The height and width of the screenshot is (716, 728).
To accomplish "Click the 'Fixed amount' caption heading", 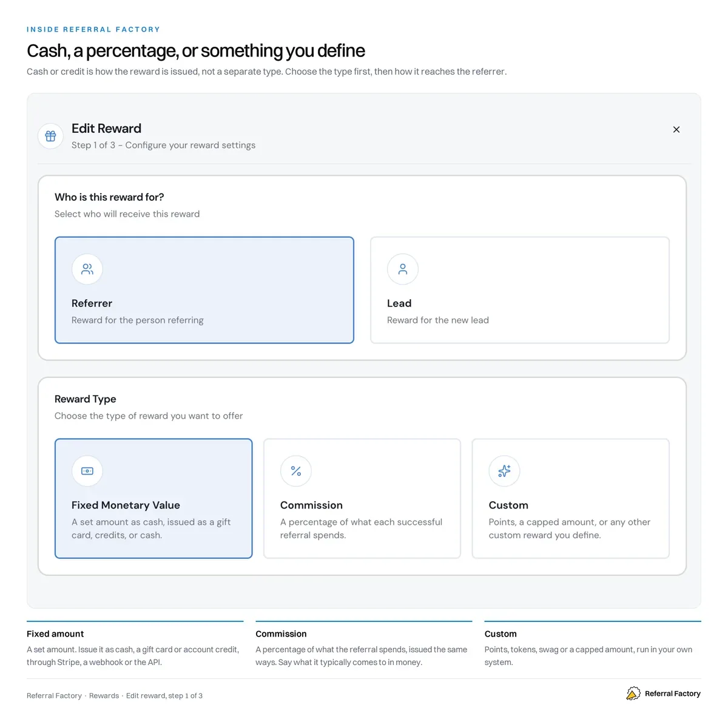I will click(55, 633).
